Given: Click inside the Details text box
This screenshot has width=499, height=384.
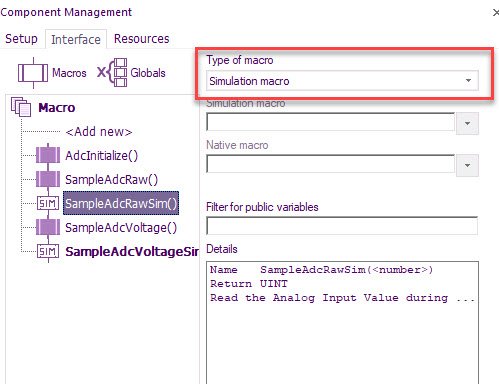Looking at the screenshot, I should [x=342, y=323].
